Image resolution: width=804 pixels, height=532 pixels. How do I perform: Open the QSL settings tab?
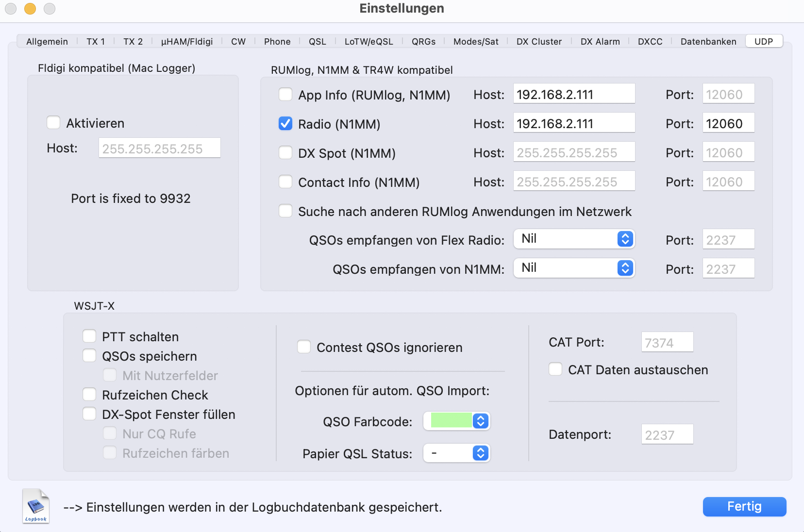click(x=318, y=41)
